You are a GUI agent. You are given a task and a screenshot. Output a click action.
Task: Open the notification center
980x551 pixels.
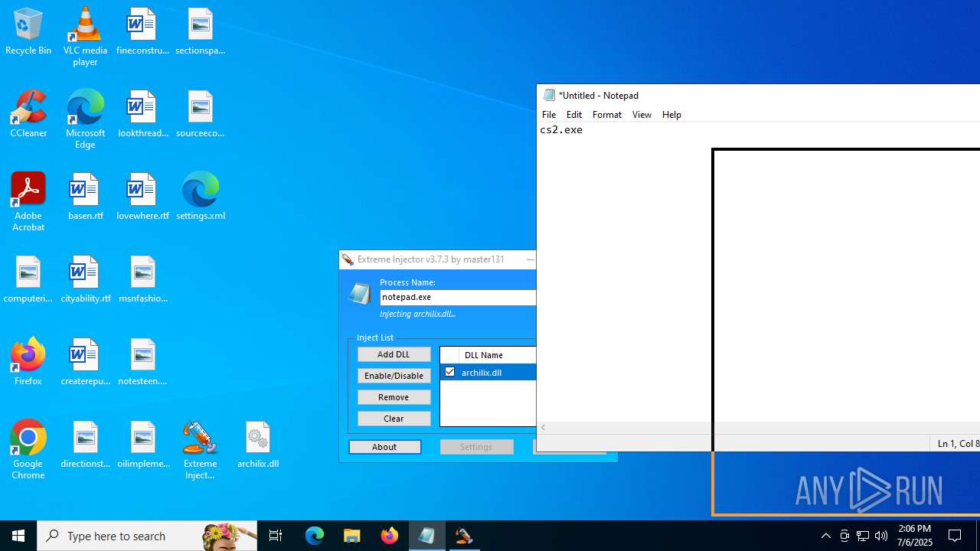[x=955, y=536]
